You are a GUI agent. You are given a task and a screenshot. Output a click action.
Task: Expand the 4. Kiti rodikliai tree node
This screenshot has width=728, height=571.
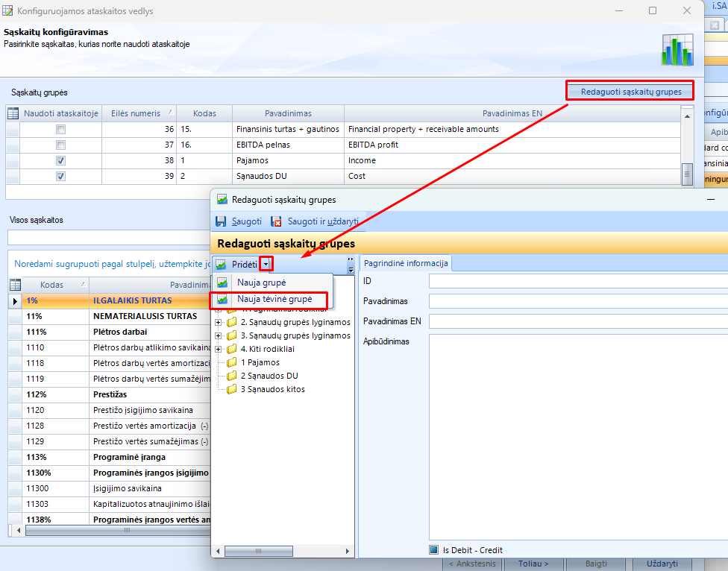pyautogui.click(x=219, y=349)
